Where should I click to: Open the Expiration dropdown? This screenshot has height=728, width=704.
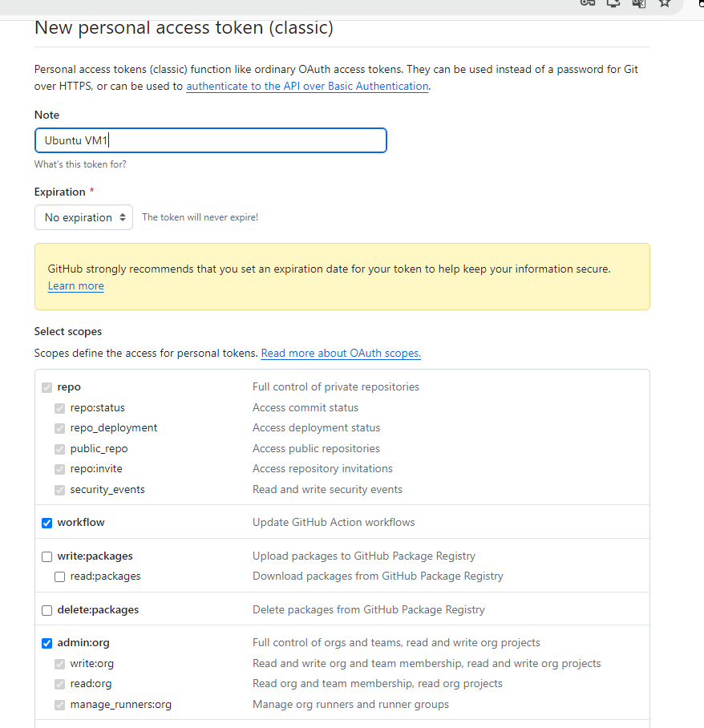pyautogui.click(x=83, y=217)
